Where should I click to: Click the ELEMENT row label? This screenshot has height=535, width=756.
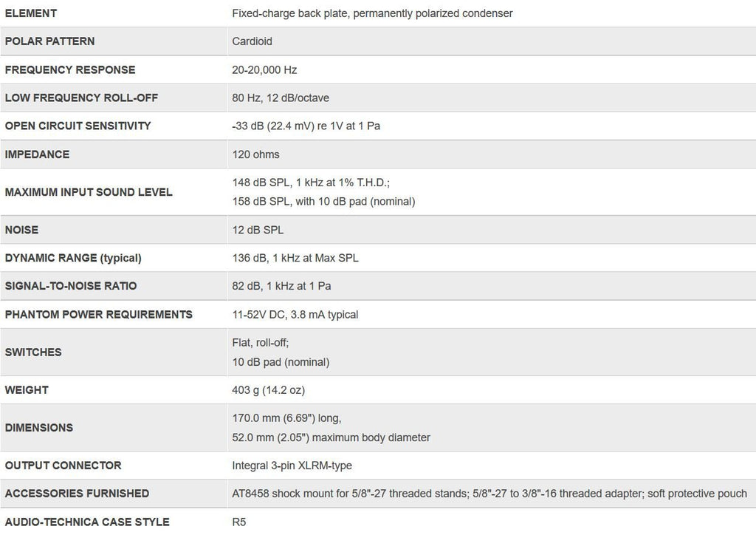[x=31, y=13]
